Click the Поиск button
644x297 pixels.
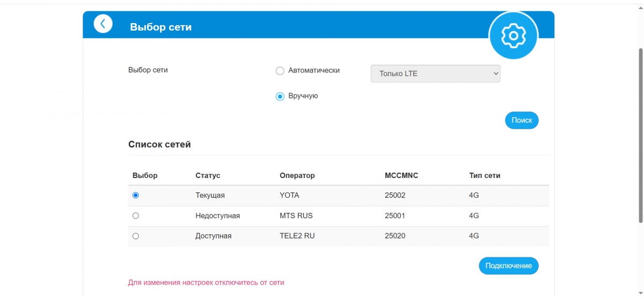coord(522,121)
